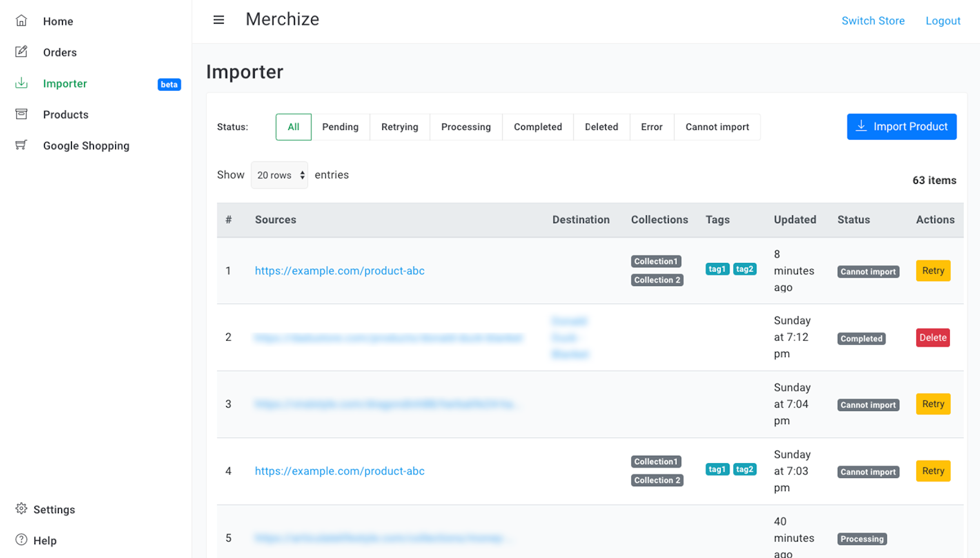Click the Sources column header
The height and width of the screenshot is (558, 980).
point(275,220)
